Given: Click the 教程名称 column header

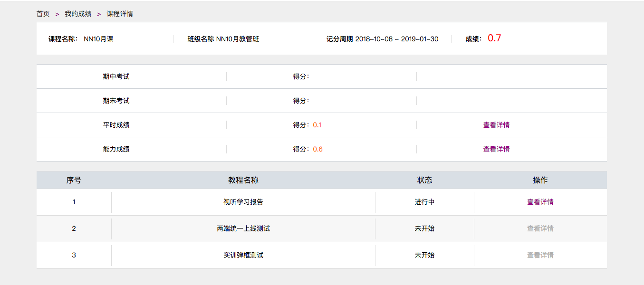Looking at the screenshot, I should pyautogui.click(x=243, y=180).
